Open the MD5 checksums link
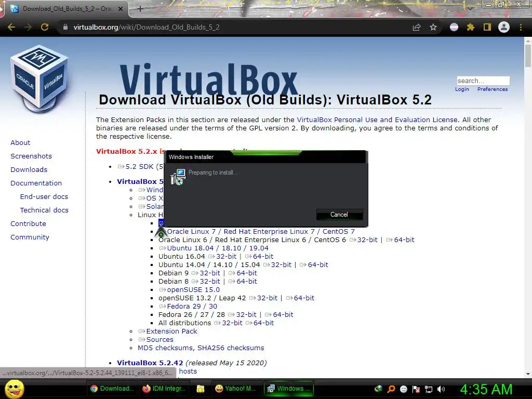Viewport: 532px width, 399px height. point(166,348)
